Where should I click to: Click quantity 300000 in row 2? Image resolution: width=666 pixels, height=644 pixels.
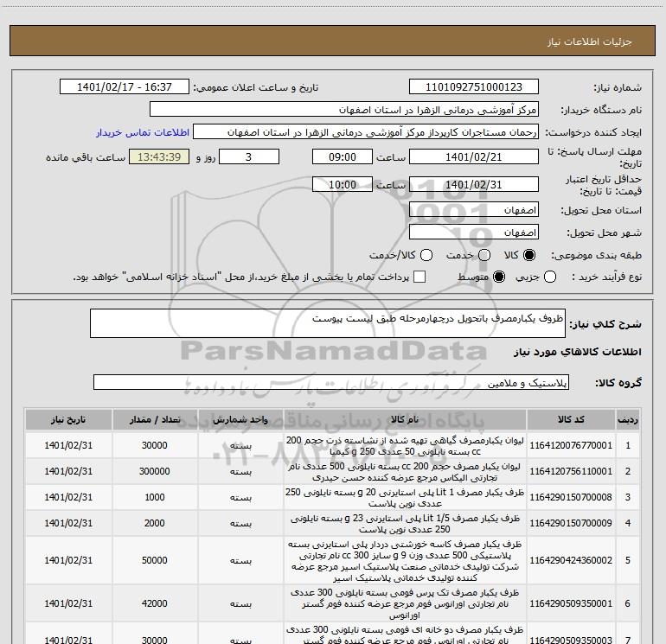coord(155,471)
